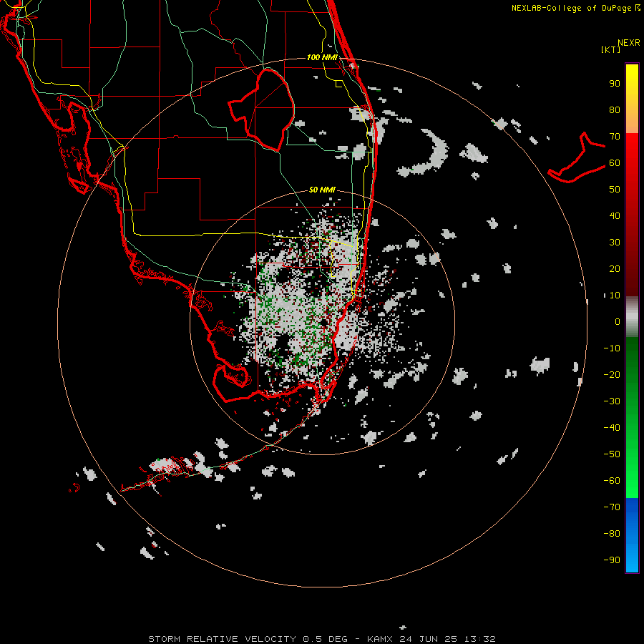
Task: Click the Storm Relative Velocity KAMX timestamp caption
Action: point(322,639)
